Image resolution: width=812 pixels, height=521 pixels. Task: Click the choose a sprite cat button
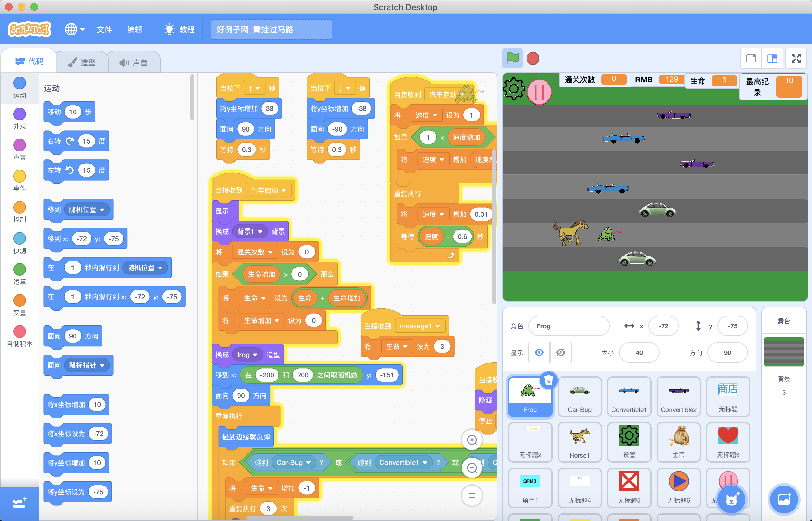point(731,500)
